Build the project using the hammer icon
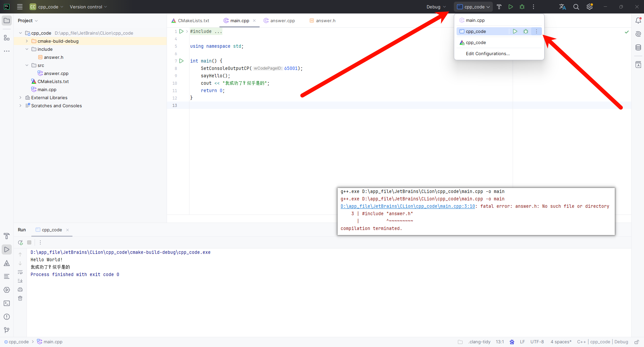The width and height of the screenshot is (644, 347). (x=499, y=7)
